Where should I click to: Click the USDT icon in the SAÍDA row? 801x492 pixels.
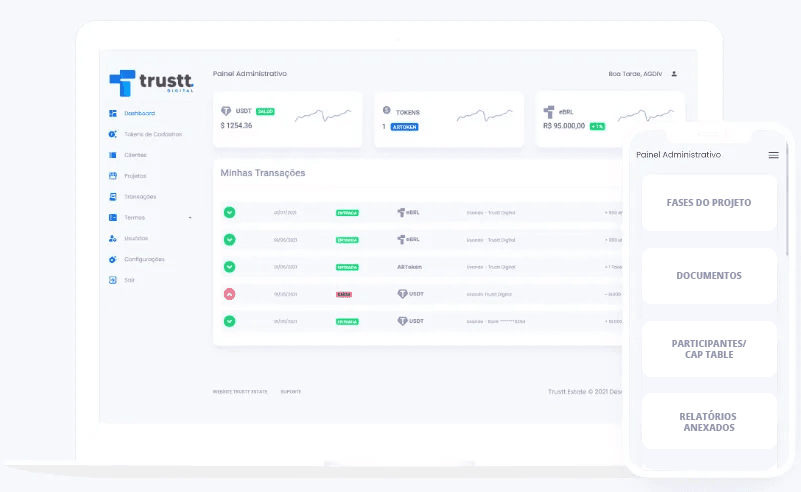(x=403, y=294)
